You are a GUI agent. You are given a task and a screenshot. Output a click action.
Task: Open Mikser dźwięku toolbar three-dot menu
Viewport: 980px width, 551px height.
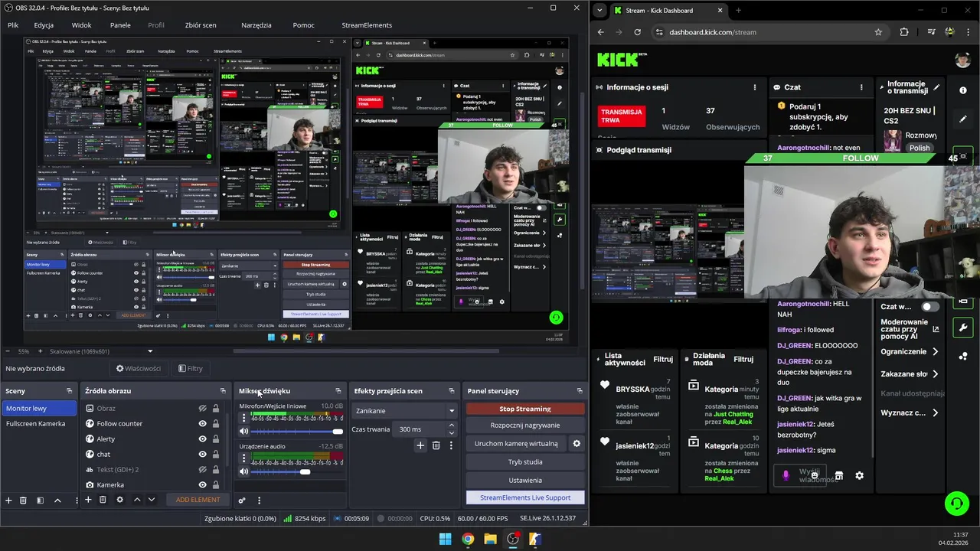click(x=259, y=500)
